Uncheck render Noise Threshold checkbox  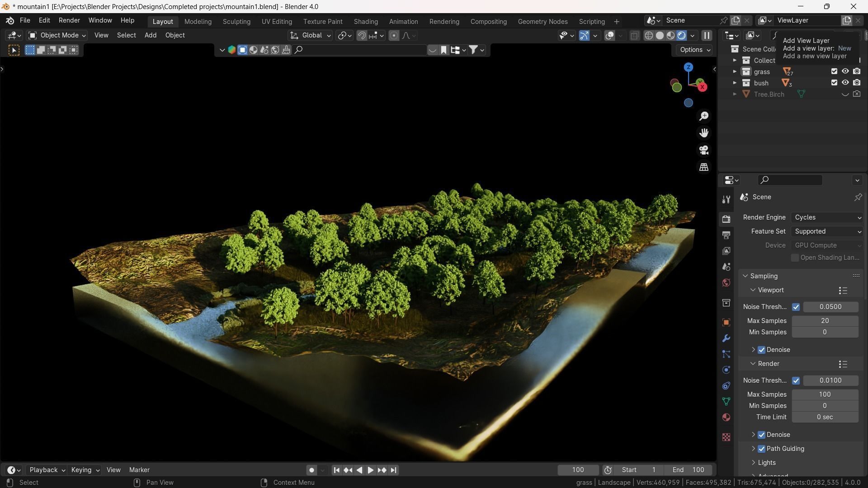(x=796, y=380)
